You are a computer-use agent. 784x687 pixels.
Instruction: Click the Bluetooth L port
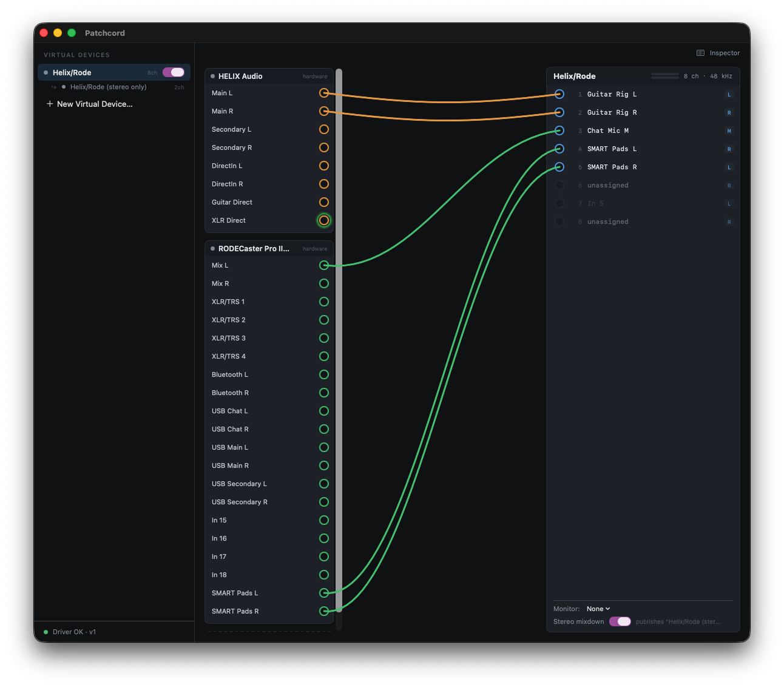click(324, 374)
